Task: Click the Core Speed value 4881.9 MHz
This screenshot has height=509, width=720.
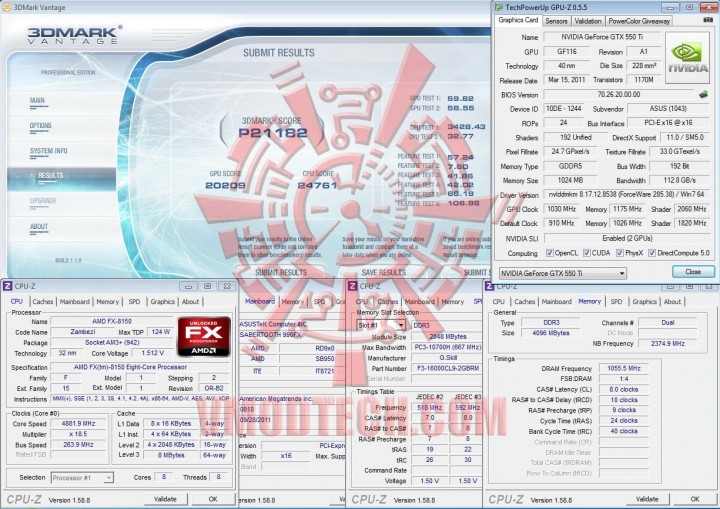Action: (x=79, y=424)
